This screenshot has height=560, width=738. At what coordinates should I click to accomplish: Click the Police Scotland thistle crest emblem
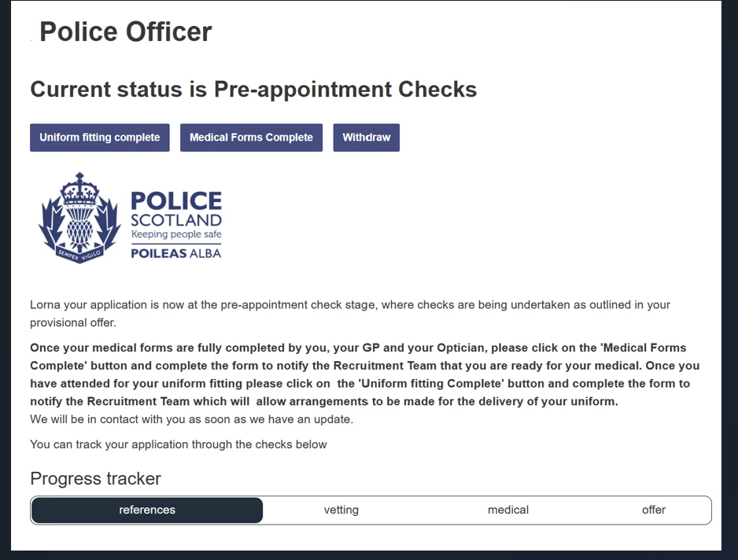pos(79,220)
